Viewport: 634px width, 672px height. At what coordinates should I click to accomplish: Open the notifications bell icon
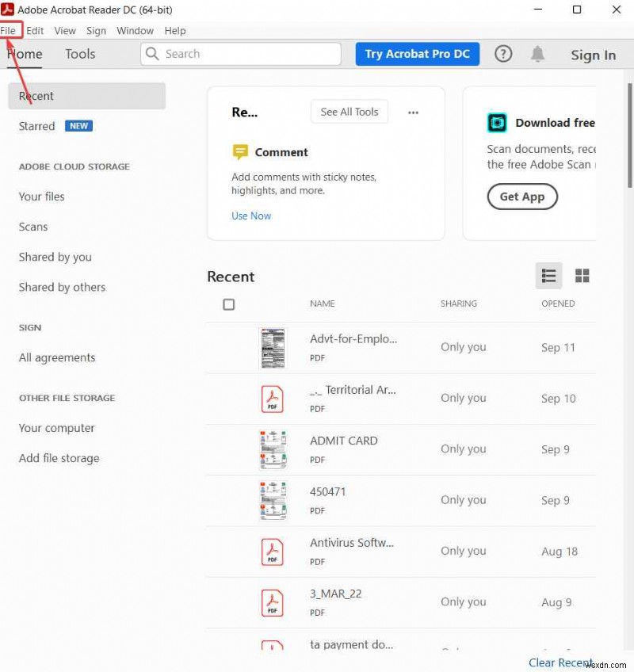coord(537,54)
